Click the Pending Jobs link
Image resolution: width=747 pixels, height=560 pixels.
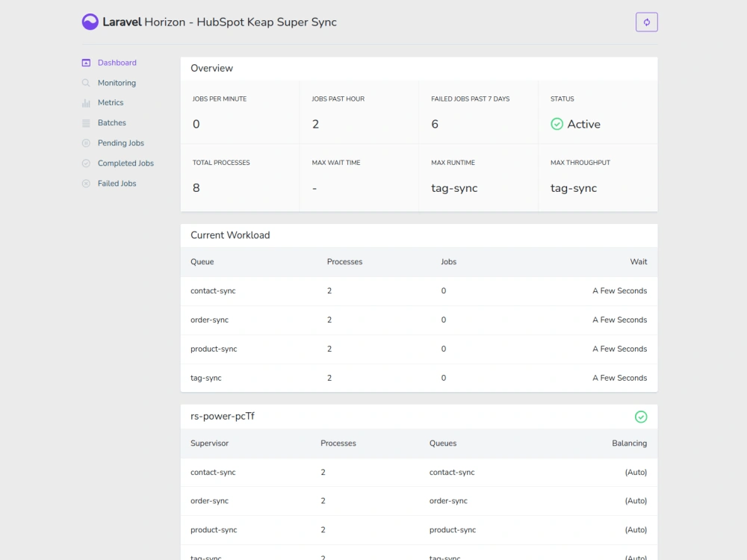[121, 143]
